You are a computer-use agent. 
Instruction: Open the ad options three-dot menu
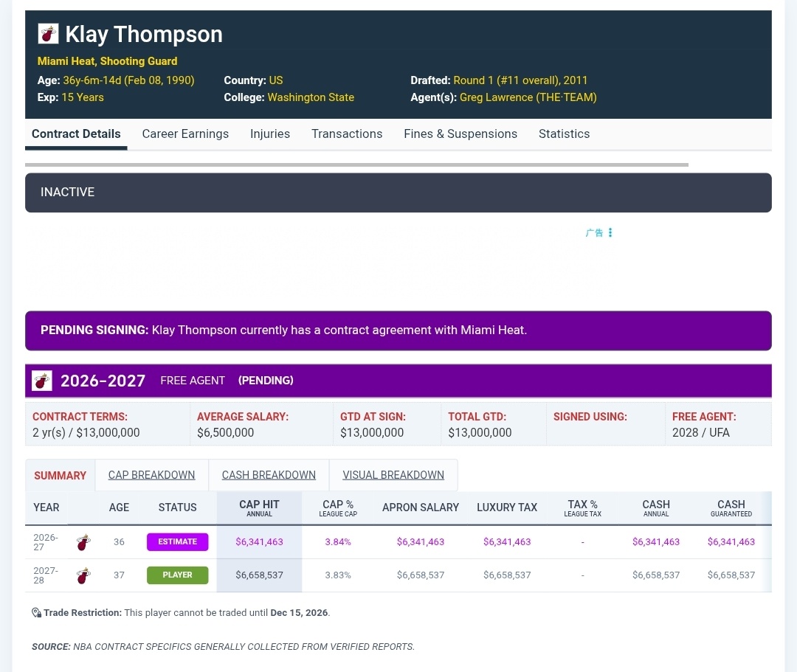tap(610, 232)
